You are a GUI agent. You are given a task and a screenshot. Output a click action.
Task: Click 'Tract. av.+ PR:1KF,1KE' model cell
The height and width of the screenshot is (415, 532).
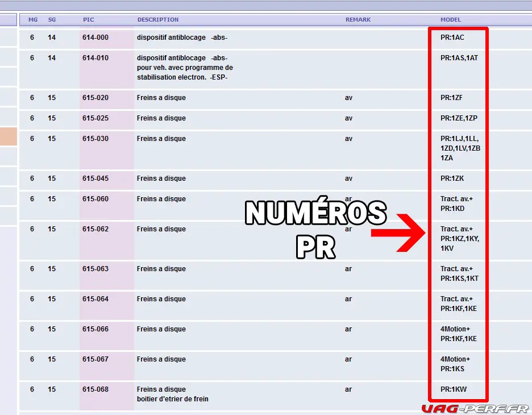[x=458, y=304]
